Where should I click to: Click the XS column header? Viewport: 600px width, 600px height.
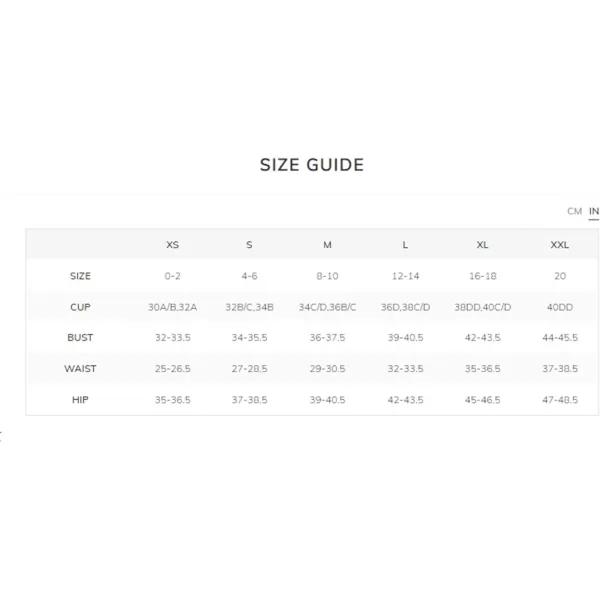pos(172,245)
